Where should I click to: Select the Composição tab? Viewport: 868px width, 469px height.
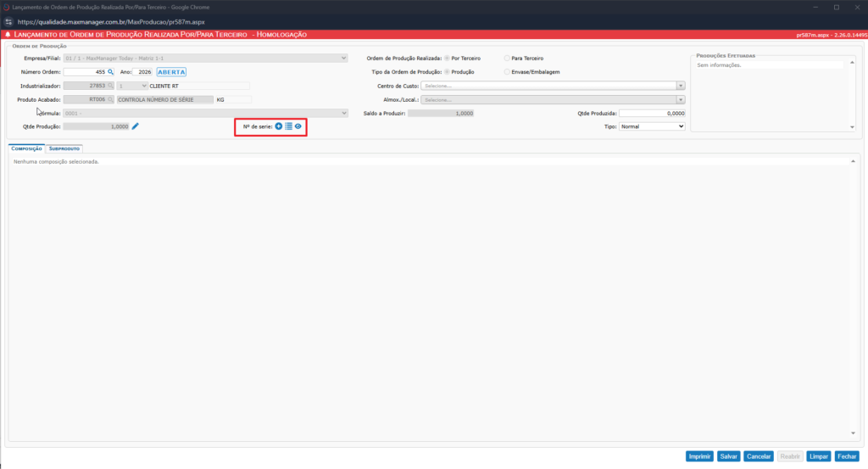click(x=27, y=148)
